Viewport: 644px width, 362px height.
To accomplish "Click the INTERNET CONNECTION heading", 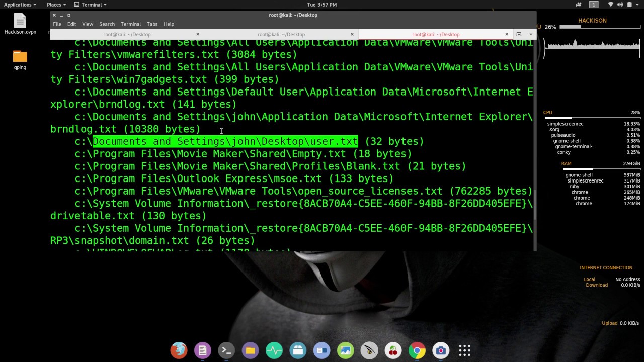I will (x=606, y=268).
